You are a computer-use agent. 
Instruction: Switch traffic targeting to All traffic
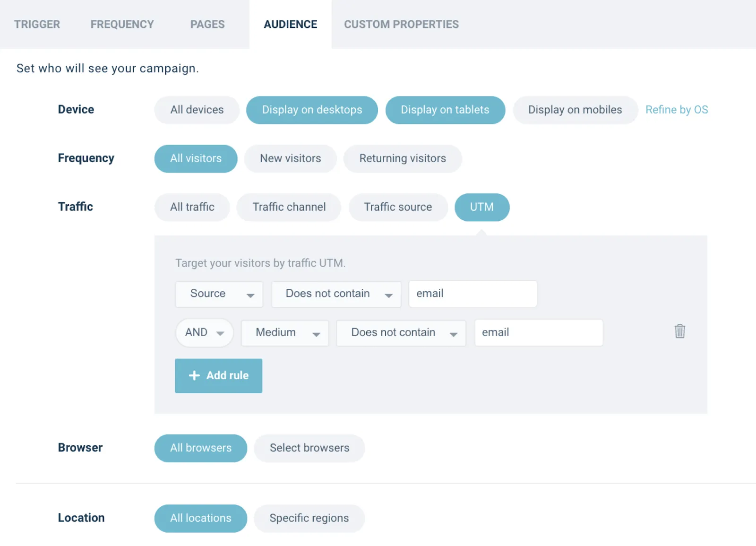pos(192,207)
